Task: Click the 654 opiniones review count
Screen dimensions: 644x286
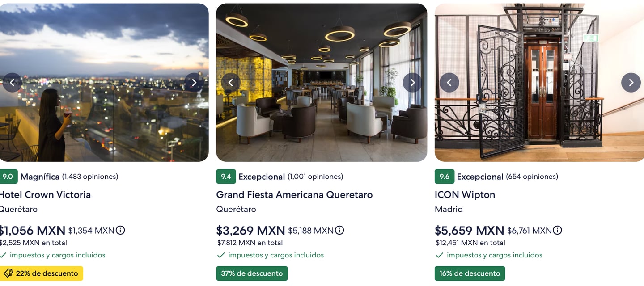Action: tap(532, 177)
